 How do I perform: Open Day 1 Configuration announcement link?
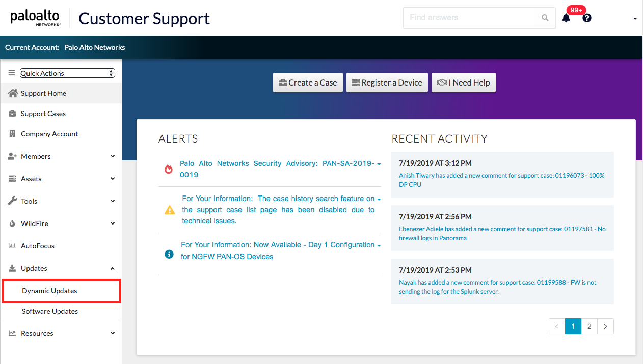point(278,250)
